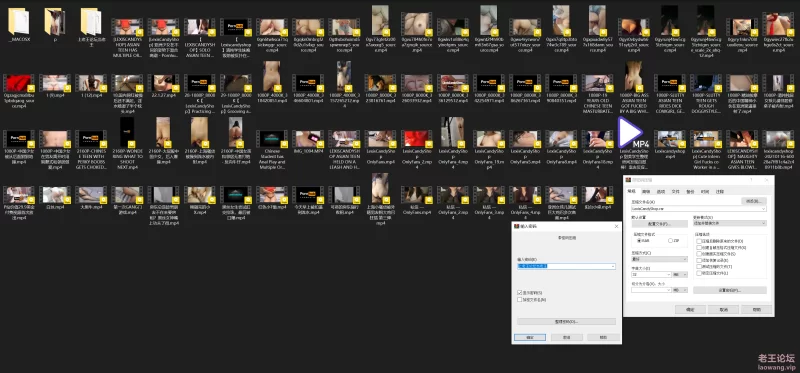Expand the password entry combo box arrow

(x=613, y=266)
